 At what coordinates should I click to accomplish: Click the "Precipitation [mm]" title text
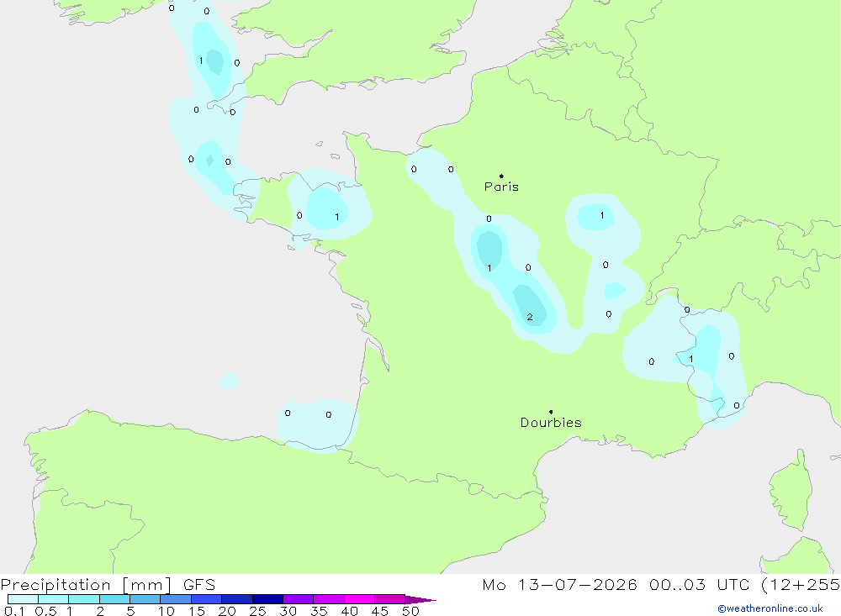(86, 585)
